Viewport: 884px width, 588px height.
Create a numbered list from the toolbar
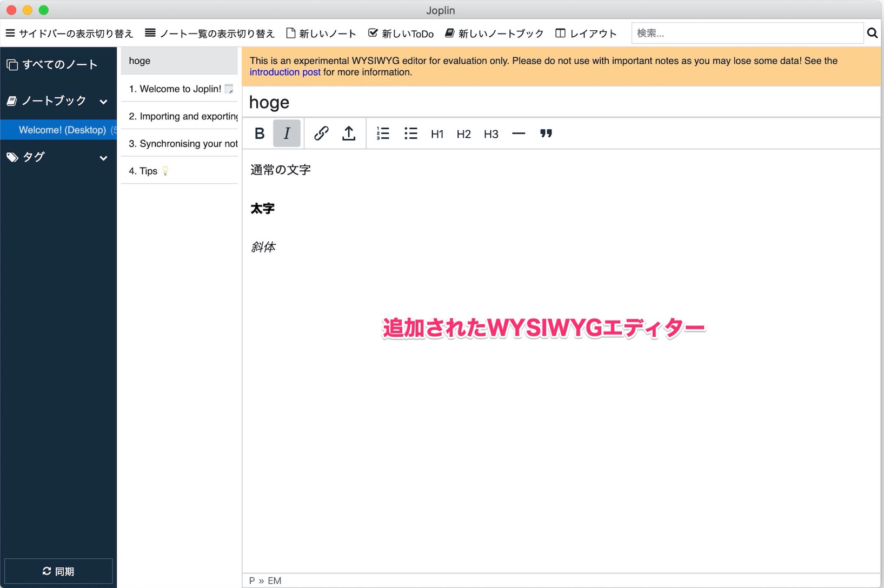(383, 133)
